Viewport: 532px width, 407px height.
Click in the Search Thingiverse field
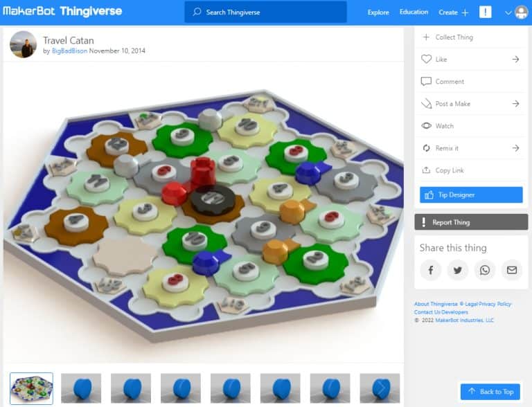click(x=266, y=12)
